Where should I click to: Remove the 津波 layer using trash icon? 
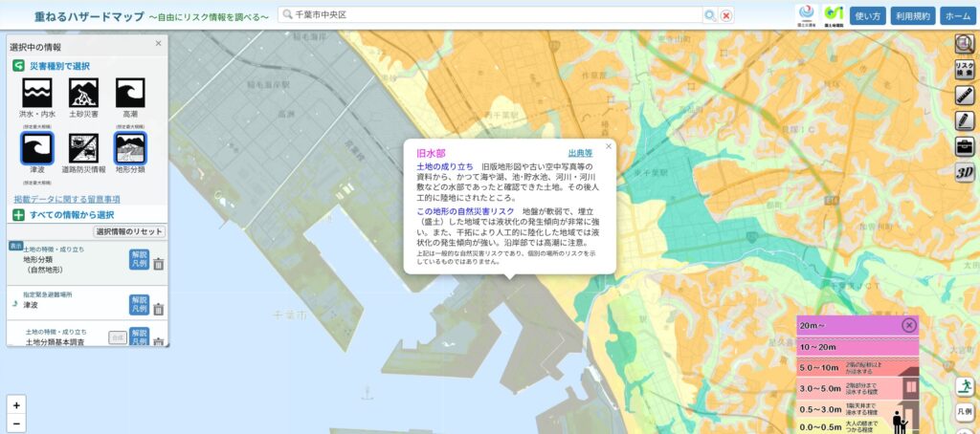(x=159, y=309)
